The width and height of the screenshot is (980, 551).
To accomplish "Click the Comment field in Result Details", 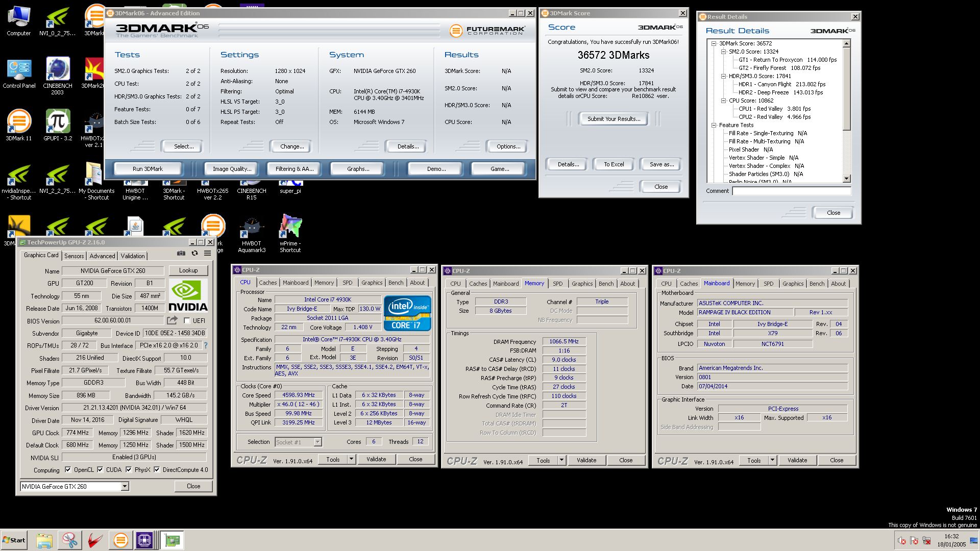I will tap(792, 191).
